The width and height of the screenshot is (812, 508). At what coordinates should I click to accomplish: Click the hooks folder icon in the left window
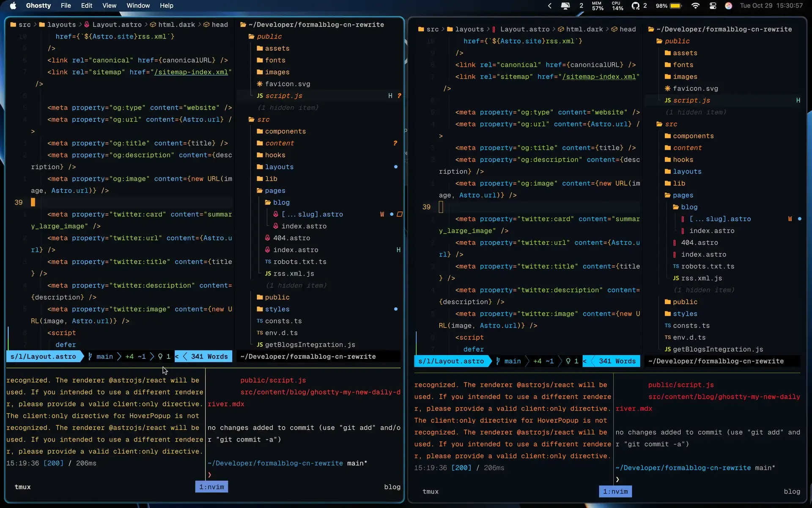[260, 155]
